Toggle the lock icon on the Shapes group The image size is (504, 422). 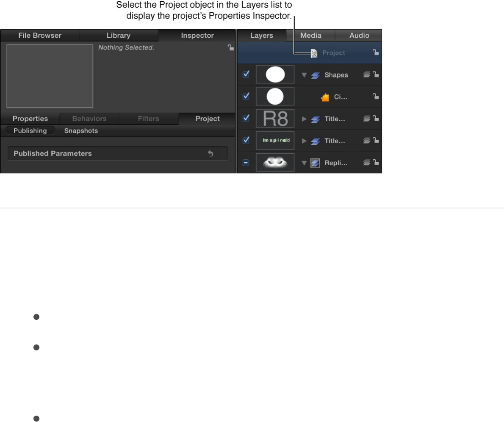[x=375, y=74]
